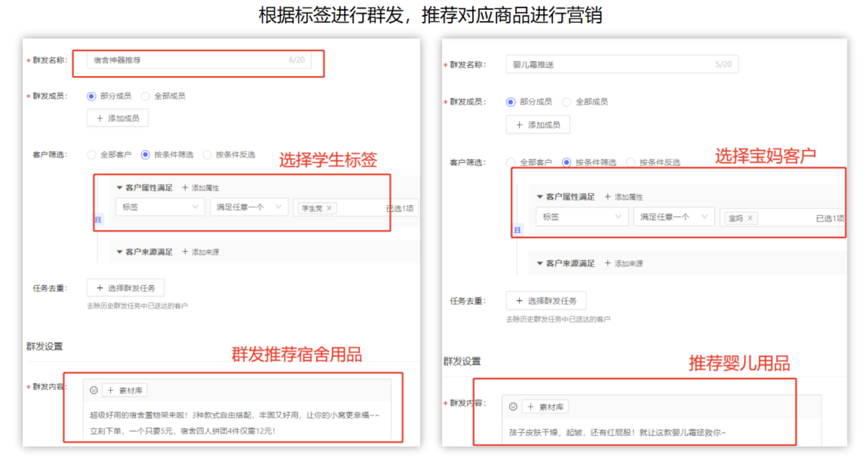The height and width of the screenshot is (456, 868).
Task: Select 全部成员 radio in right panel
Action: pos(566,102)
